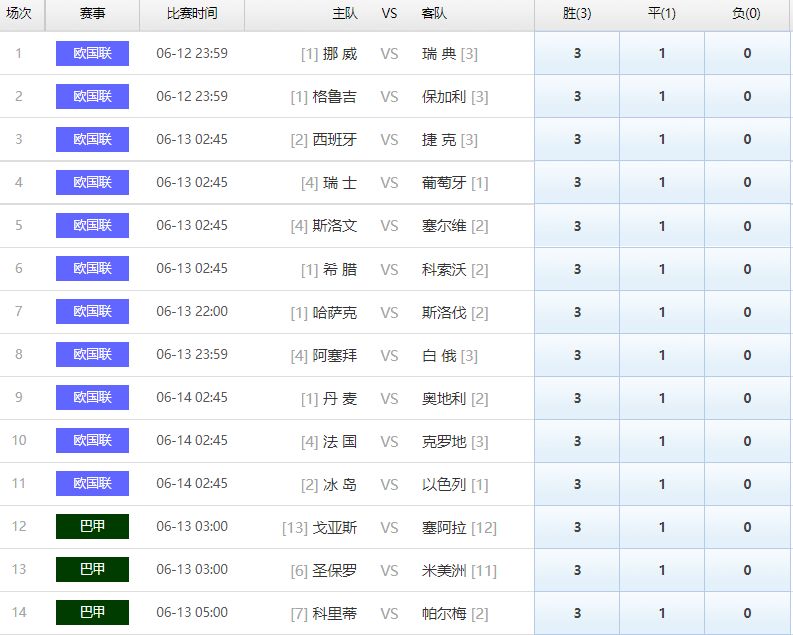The image size is (793, 635).
Task: Open home team 希腊 page
Action: click(x=340, y=269)
